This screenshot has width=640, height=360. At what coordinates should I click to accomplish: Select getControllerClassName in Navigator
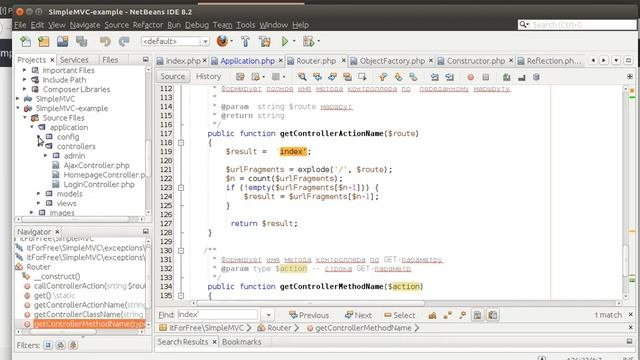point(89,314)
